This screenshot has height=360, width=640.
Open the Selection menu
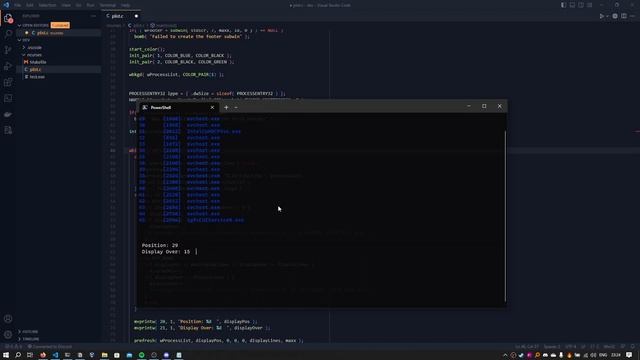(x=47, y=5)
